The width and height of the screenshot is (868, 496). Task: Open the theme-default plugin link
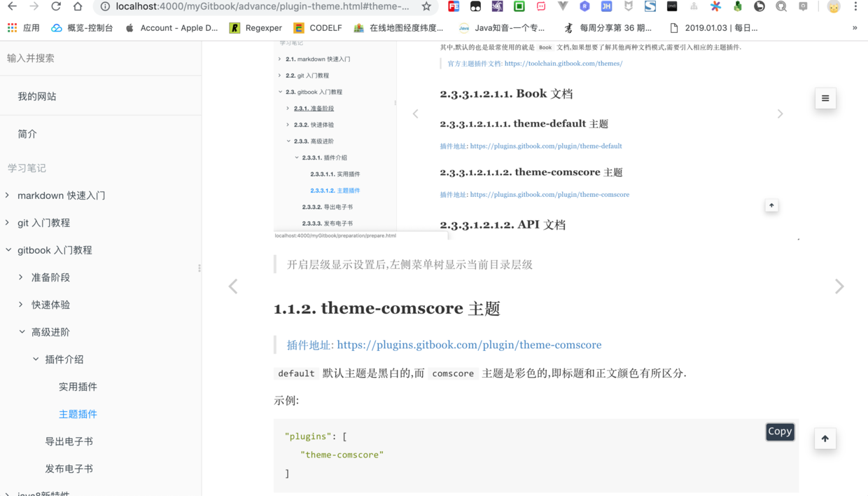click(x=545, y=146)
